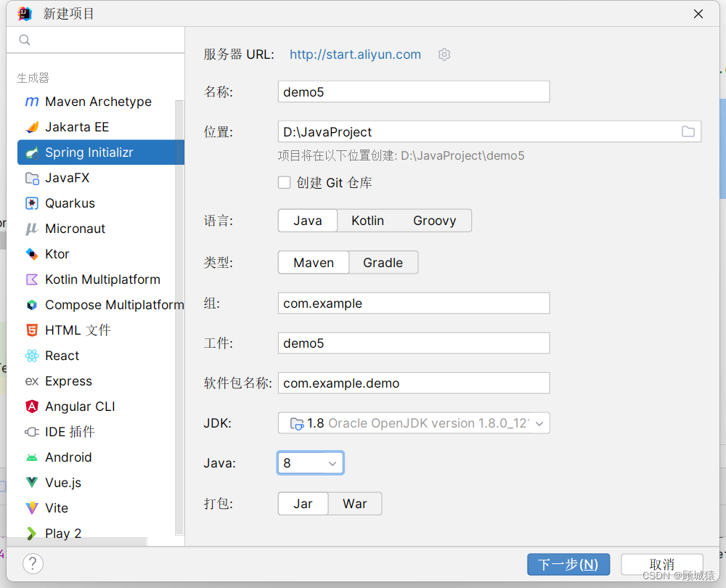Select the Compose Multiplatform icon
This screenshot has width=726, height=588.
pyautogui.click(x=31, y=305)
